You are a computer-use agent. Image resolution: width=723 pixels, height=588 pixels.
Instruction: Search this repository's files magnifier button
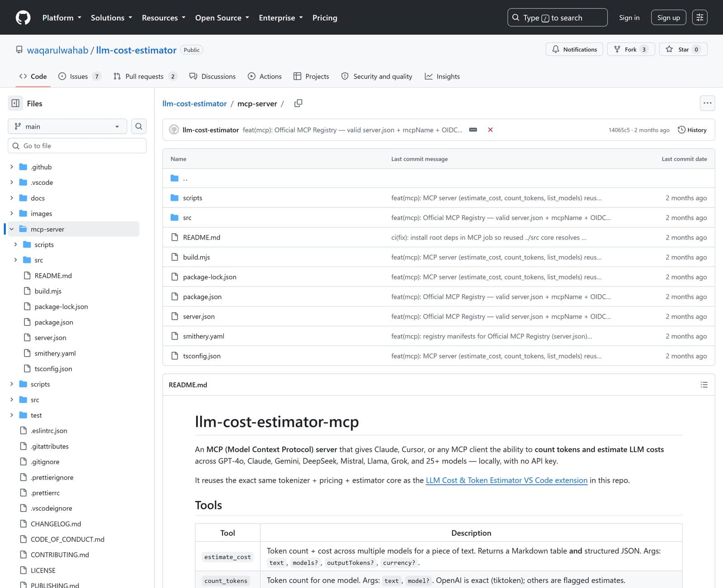pyautogui.click(x=139, y=127)
